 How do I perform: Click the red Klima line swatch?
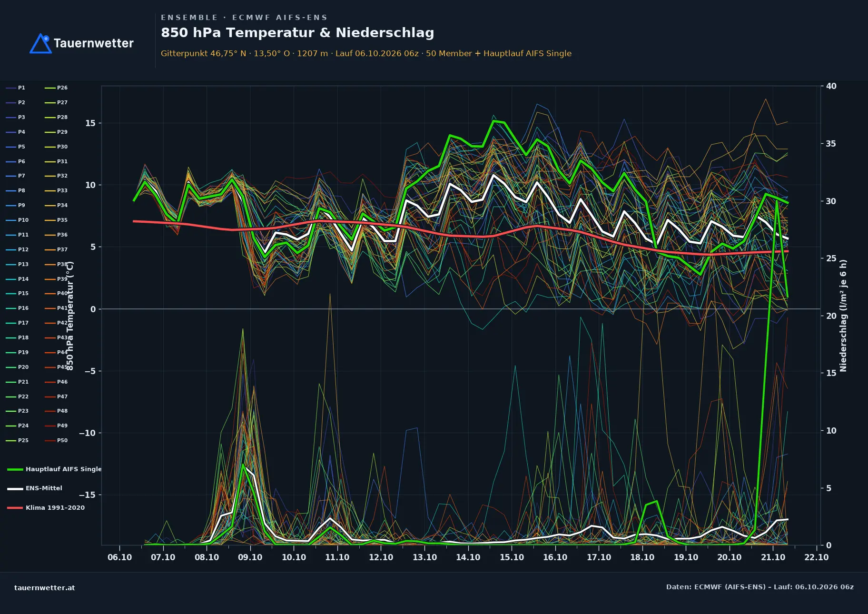click(15, 508)
